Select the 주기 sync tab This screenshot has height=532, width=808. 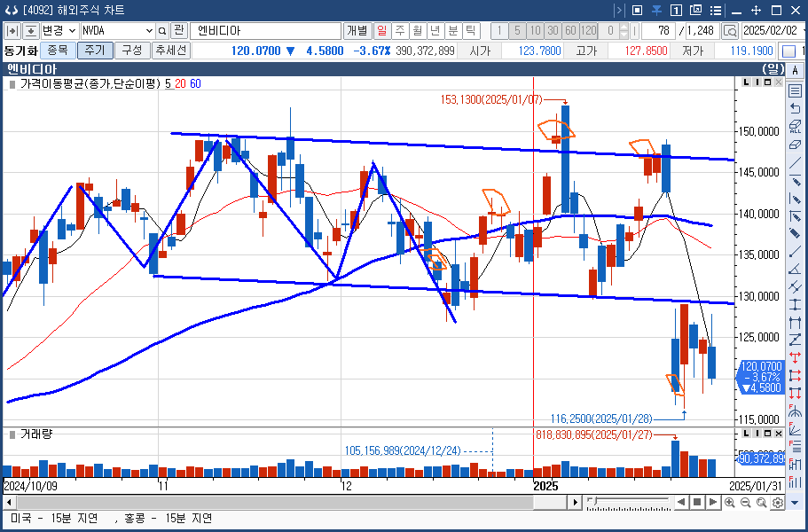pyautogui.click(x=95, y=51)
